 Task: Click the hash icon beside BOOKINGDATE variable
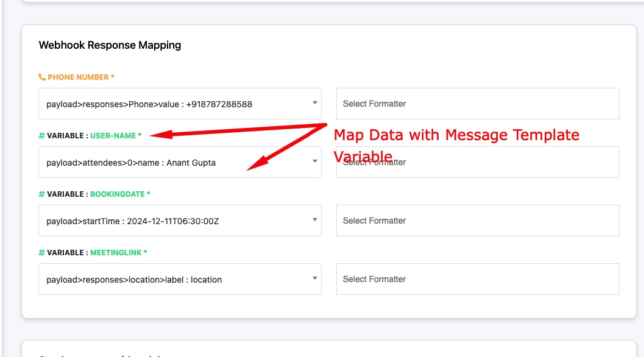41,194
